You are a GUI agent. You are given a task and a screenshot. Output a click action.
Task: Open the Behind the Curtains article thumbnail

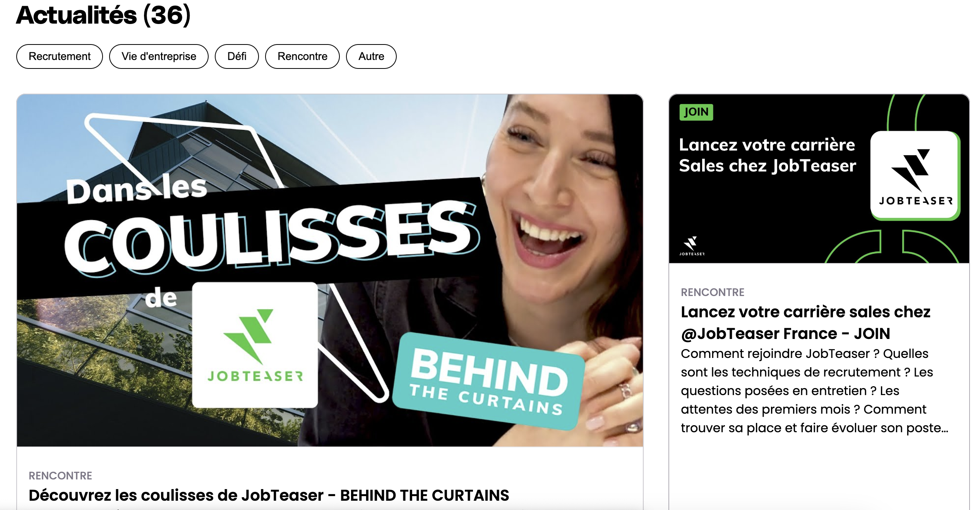pyautogui.click(x=330, y=270)
